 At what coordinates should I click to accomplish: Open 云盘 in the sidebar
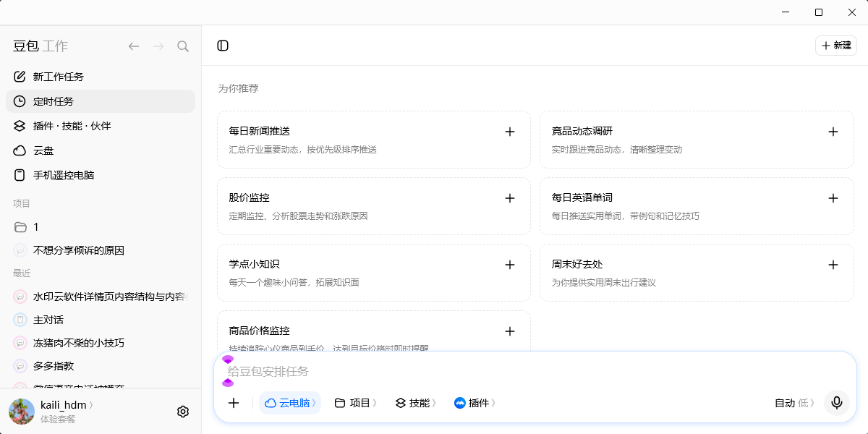click(x=101, y=150)
